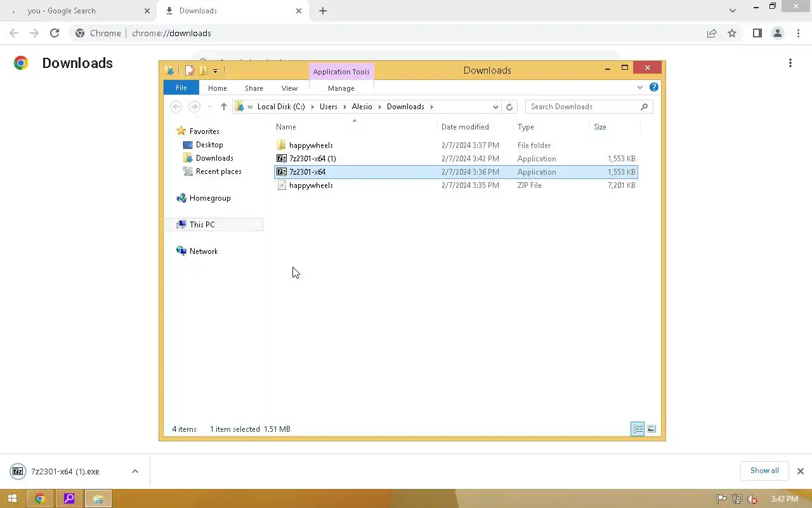Viewport: 812px width, 508px height.
Task: Click Alesio in the address path
Action: (x=362, y=107)
